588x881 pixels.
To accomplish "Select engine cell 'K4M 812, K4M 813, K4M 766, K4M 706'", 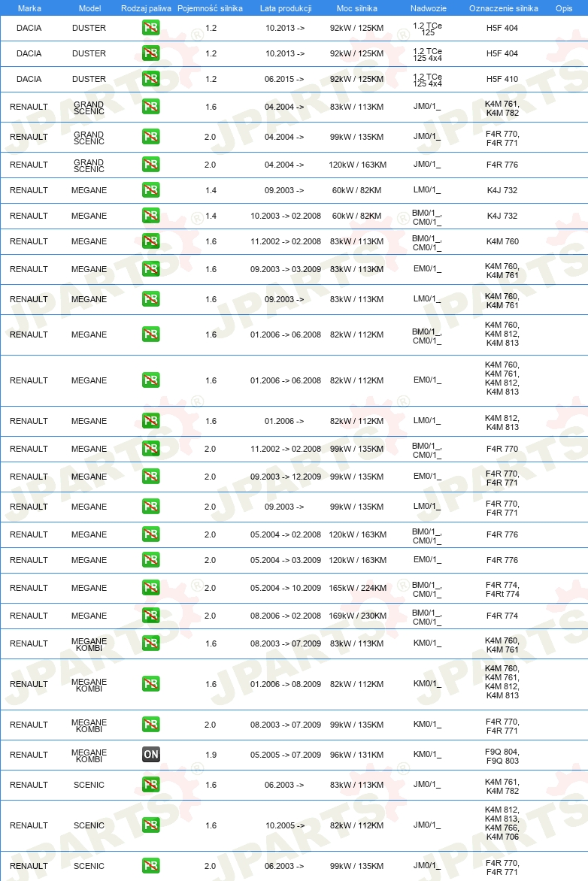I will 502,823.
